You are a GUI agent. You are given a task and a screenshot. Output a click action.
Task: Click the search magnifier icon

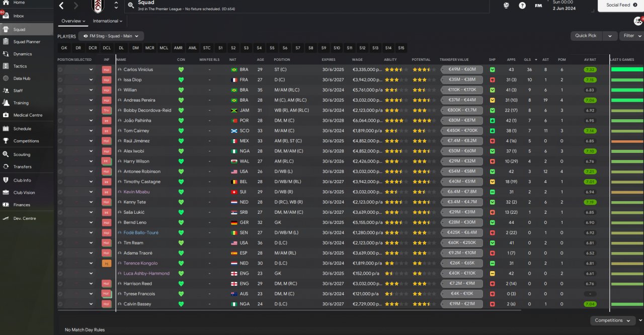pyautogui.click(x=131, y=6)
